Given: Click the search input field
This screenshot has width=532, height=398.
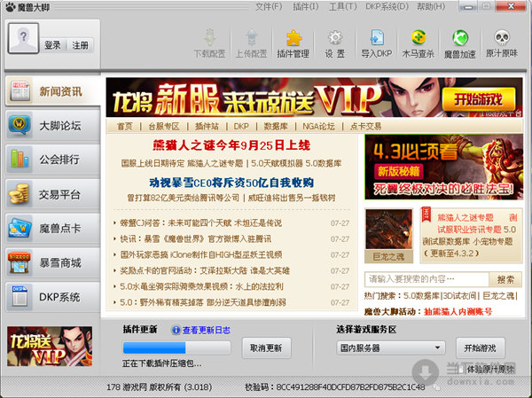Looking at the screenshot, I should [426, 279].
